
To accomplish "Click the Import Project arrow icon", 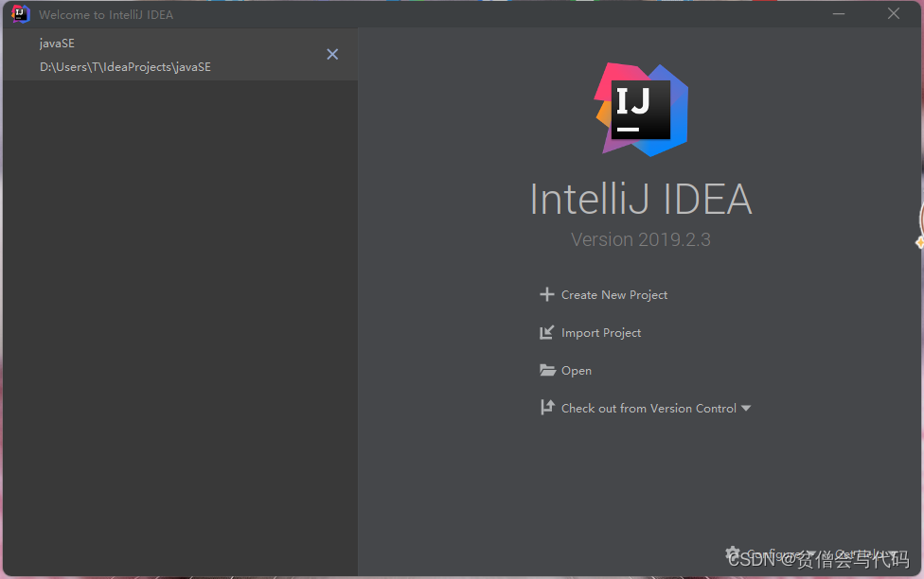I will (546, 332).
